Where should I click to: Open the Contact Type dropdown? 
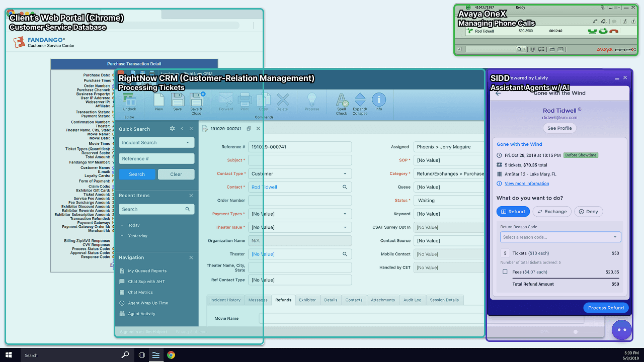tap(300, 173)
